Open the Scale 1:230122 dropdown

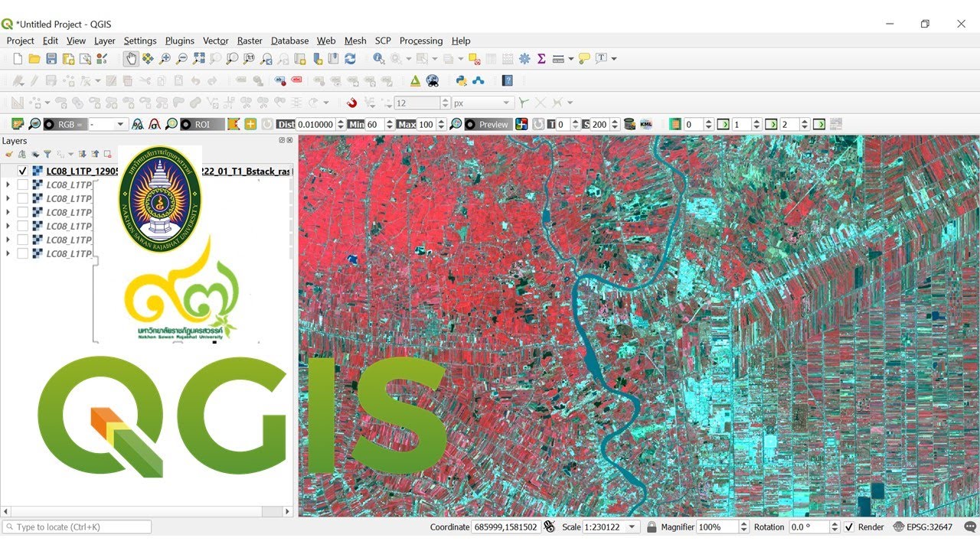pyautogui.click(x=632, y=527)
